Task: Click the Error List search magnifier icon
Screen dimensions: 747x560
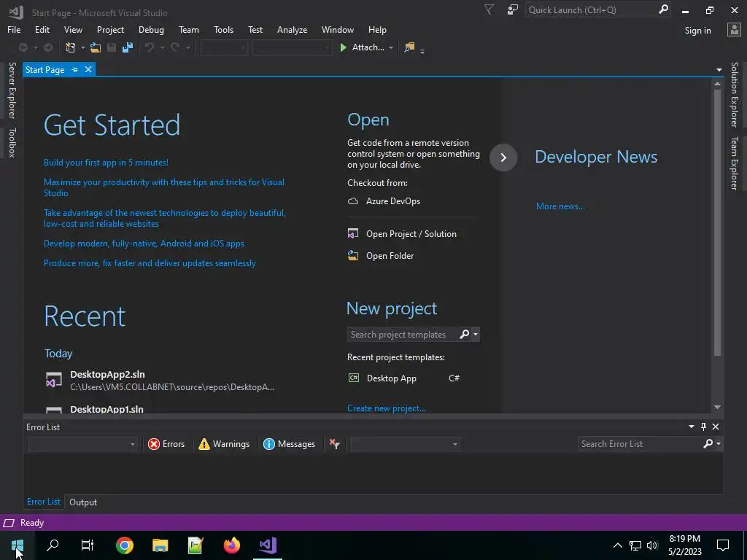Action: [708, 444]
